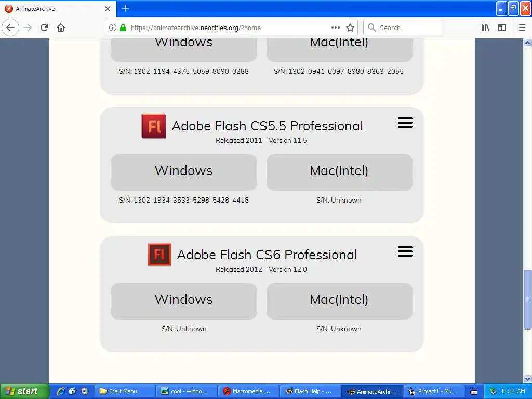Open Flash CS5.5 Professional hamburger menu

(405, 123)
